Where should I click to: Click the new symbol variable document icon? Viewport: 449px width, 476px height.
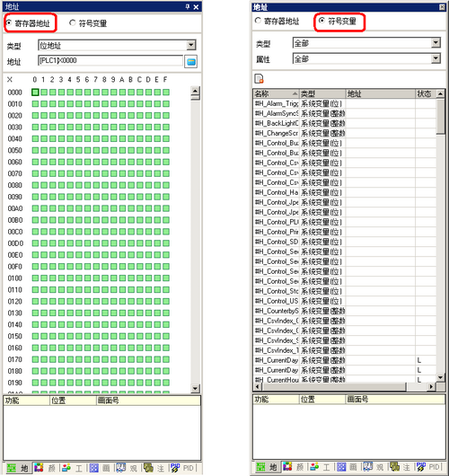coord(259,79)
